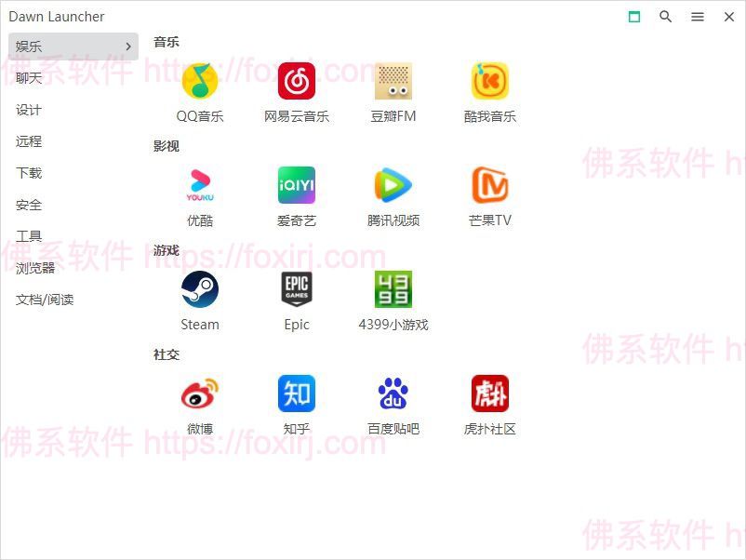The width and height of the screenshot is (746, 560).
Task: Select the 浏览器 sidebar category
Action: (35, 268)
